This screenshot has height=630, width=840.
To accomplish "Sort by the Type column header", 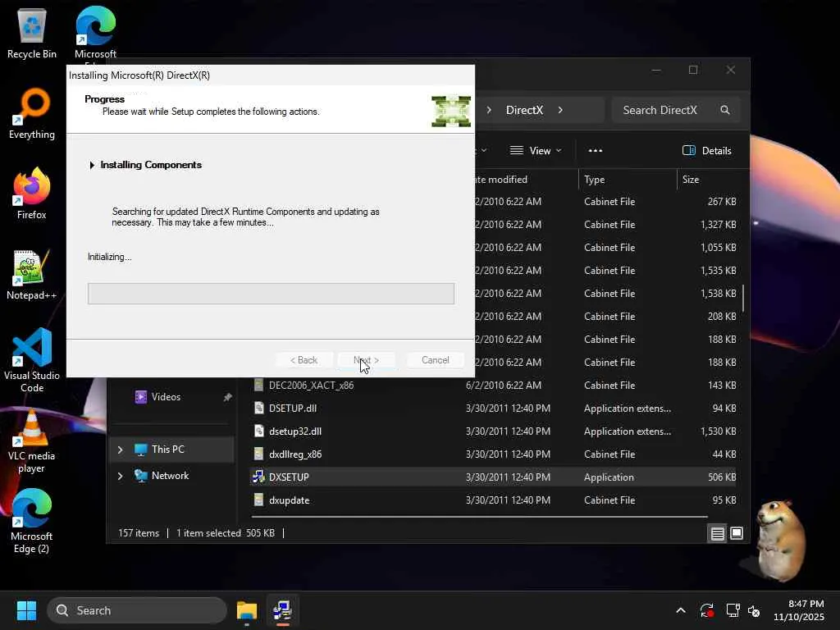I will point(594,180).
